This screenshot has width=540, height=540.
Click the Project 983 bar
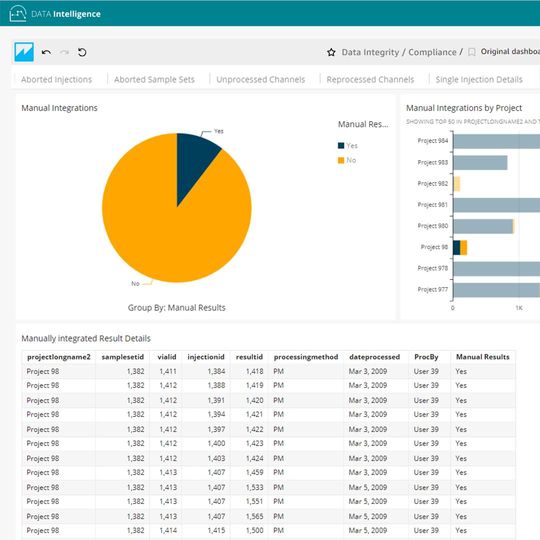[x=480, y=163]
